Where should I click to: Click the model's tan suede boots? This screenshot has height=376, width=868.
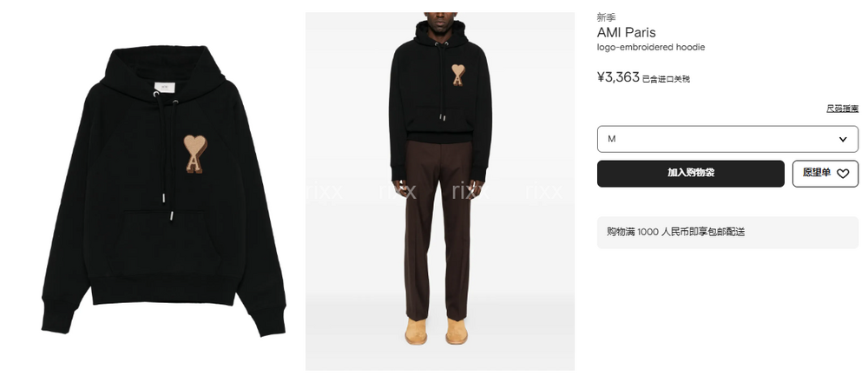(437, 331)
